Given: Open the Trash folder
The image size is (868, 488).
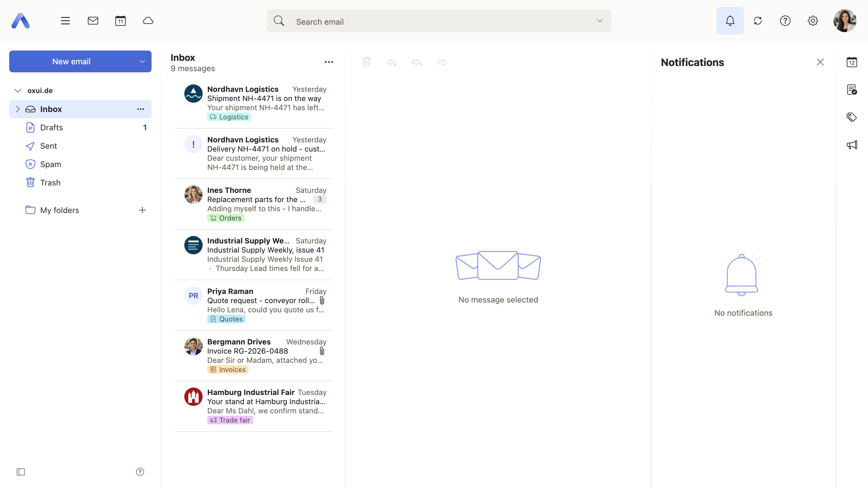Looking at the screenshot, I should click(x=80, y=183).
